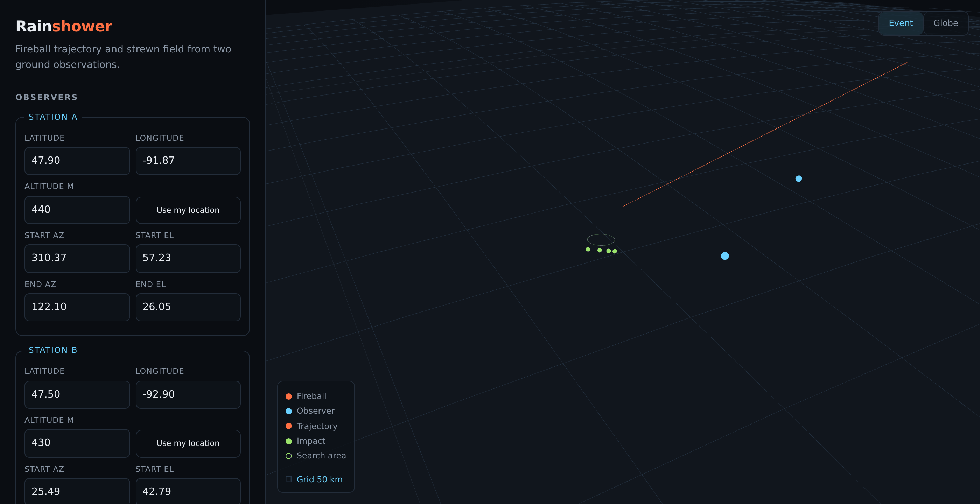
Task: Click the Rainshower title
Action: [64, 26]
